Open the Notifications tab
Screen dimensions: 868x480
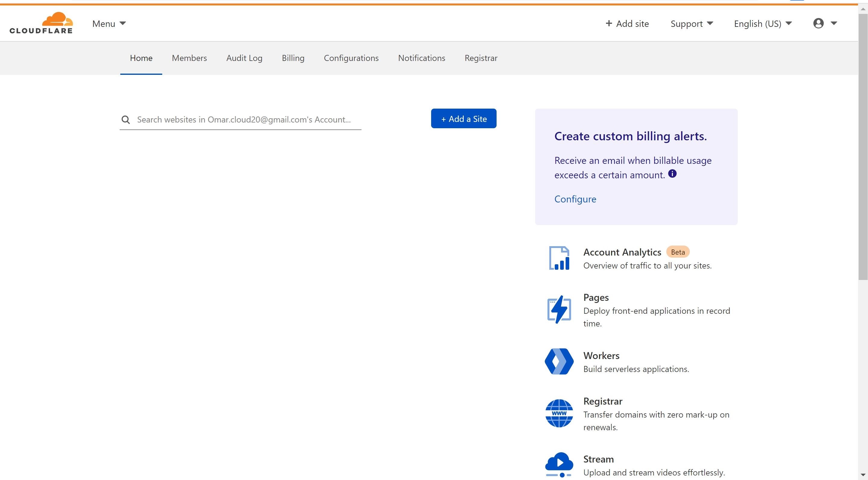pyautogui.click(x=421, y=58)
